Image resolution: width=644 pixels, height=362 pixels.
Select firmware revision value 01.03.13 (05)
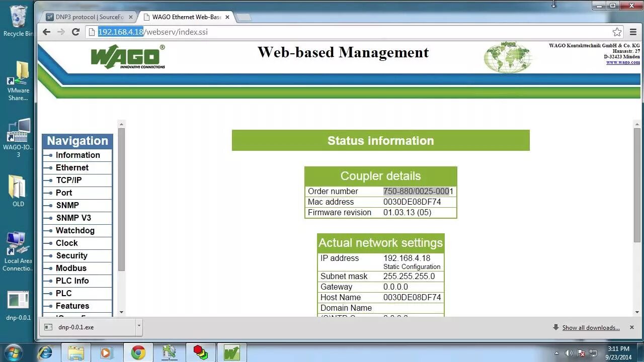[x=407, y=212]
